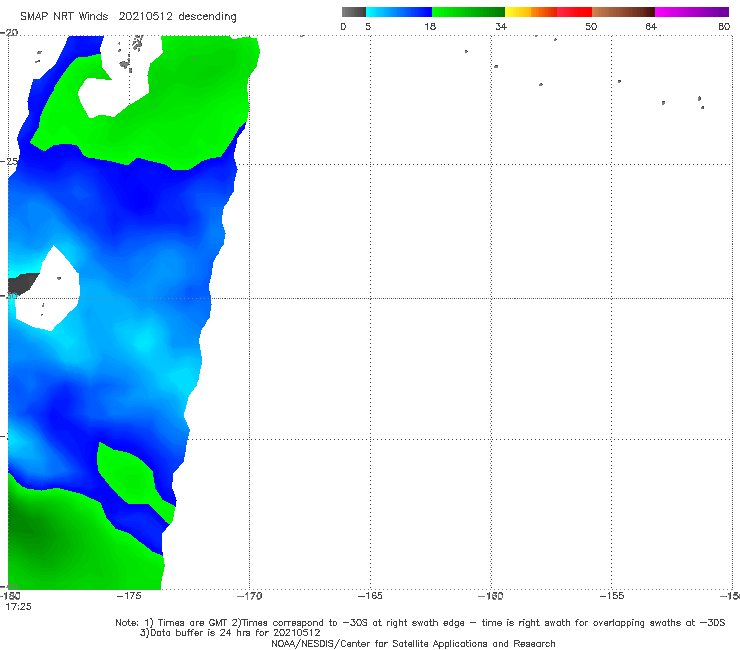740x650 pixels.
Task: Pick the brown 50-64 segment of colorbar
Action: coord(623,12)
